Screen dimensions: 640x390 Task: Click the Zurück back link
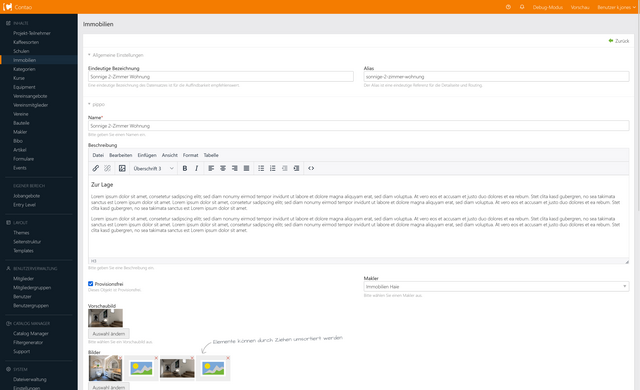click(x=619, y=41)
